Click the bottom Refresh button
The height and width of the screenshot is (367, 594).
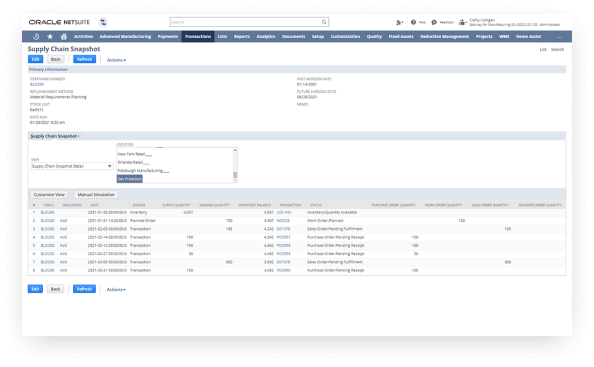[84, 289]
